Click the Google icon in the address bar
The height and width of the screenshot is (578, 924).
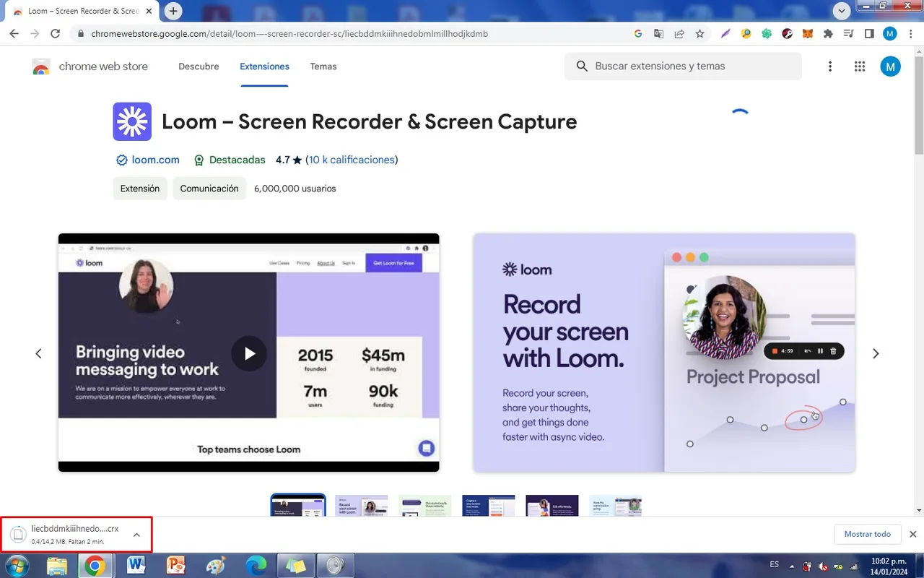tap(638, 33)
